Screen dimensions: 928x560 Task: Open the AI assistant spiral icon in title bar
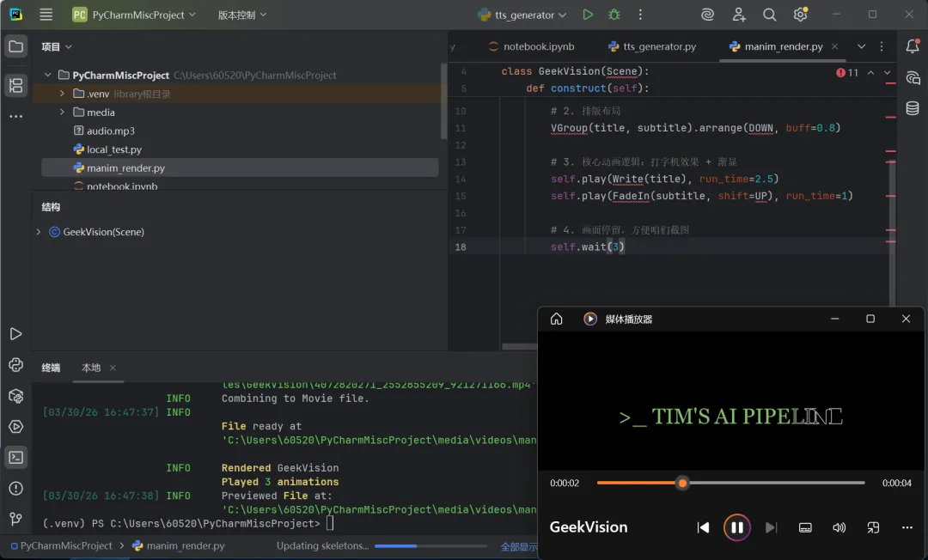pos(708,15)
